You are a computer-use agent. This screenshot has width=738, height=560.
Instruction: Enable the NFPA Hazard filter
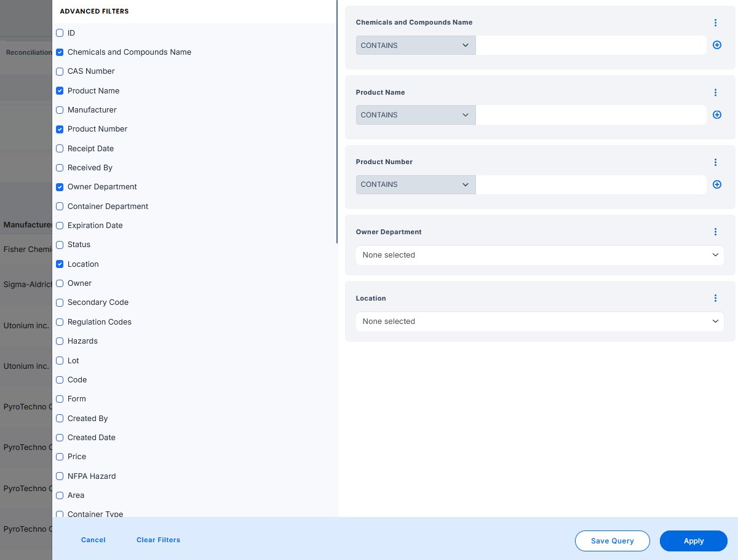pos(60,476)
